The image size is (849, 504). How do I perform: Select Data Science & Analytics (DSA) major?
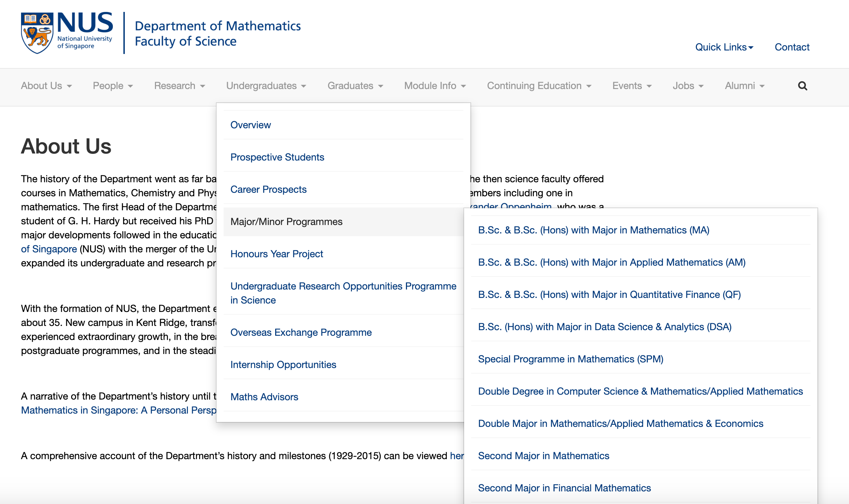[604, 327]
